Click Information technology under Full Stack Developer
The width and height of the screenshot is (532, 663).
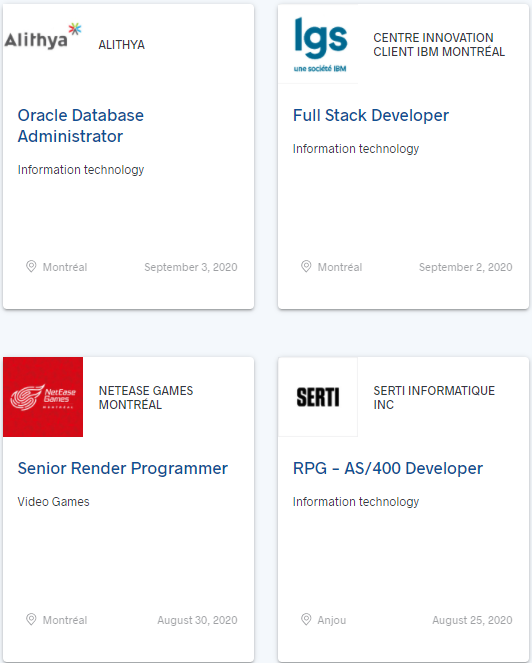point(356,148)
